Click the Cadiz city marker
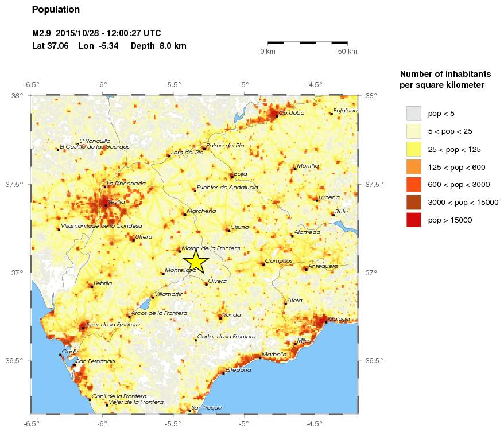Image resolution: width=504 pixels, height=432 pixels. [x=60, y=355]
